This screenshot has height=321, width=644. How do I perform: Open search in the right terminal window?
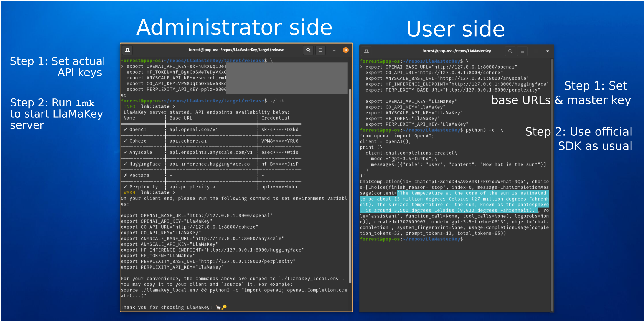[510, 51]
